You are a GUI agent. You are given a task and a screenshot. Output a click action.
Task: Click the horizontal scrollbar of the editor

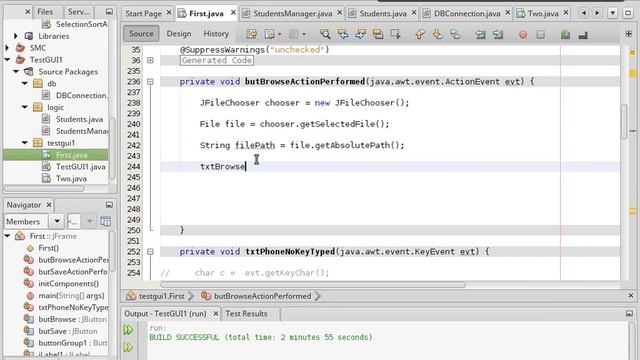[313, 284]
